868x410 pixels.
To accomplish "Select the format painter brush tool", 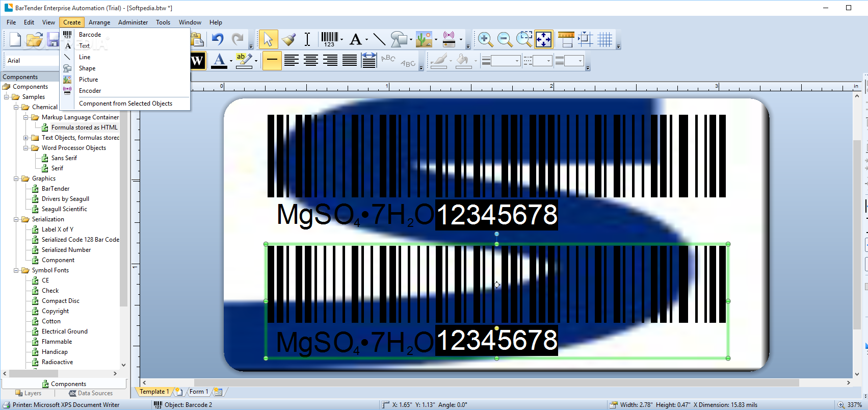I will (x=288, y=39).
